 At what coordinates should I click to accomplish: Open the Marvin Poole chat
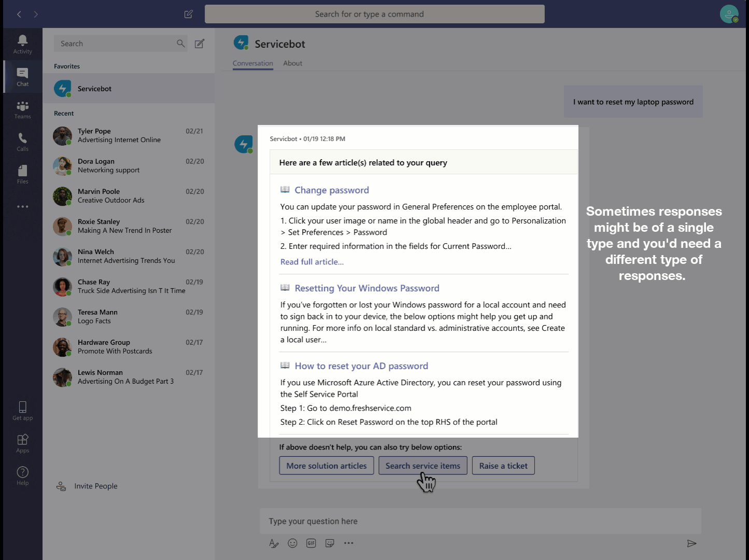pyautogui.click(x=129, y=196)
